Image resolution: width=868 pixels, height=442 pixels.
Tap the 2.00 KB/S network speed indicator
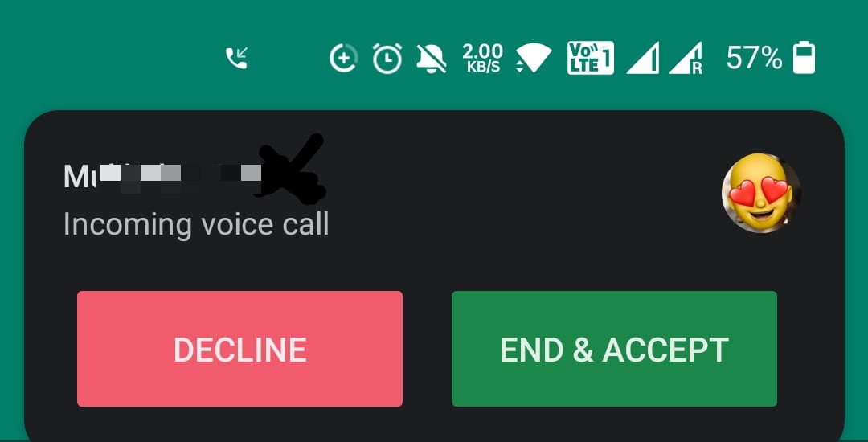coord(482,58)
